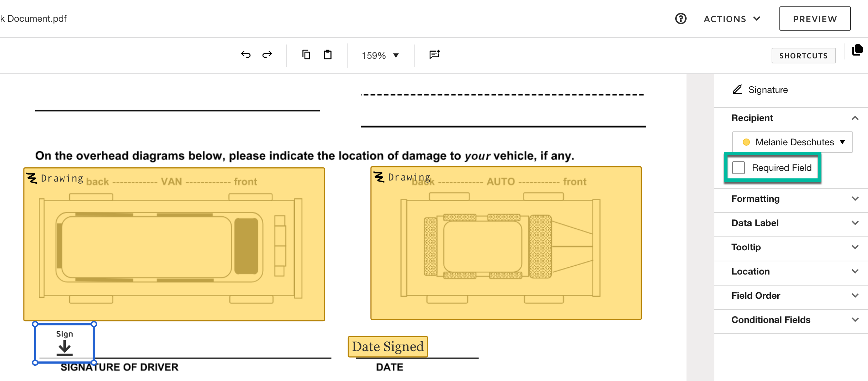Screen dimensions: 868x381
Task: Click the redo arrow icon
Action: (267, 54)
